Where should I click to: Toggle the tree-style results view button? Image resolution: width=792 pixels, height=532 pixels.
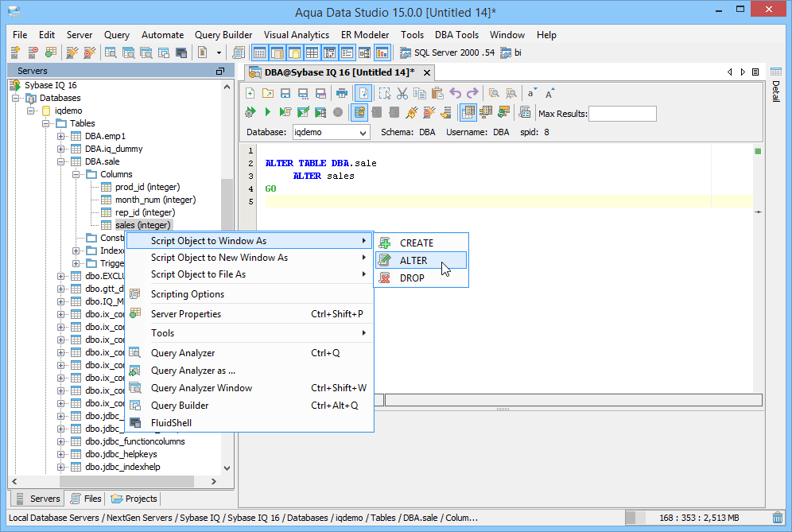[486, 112]
